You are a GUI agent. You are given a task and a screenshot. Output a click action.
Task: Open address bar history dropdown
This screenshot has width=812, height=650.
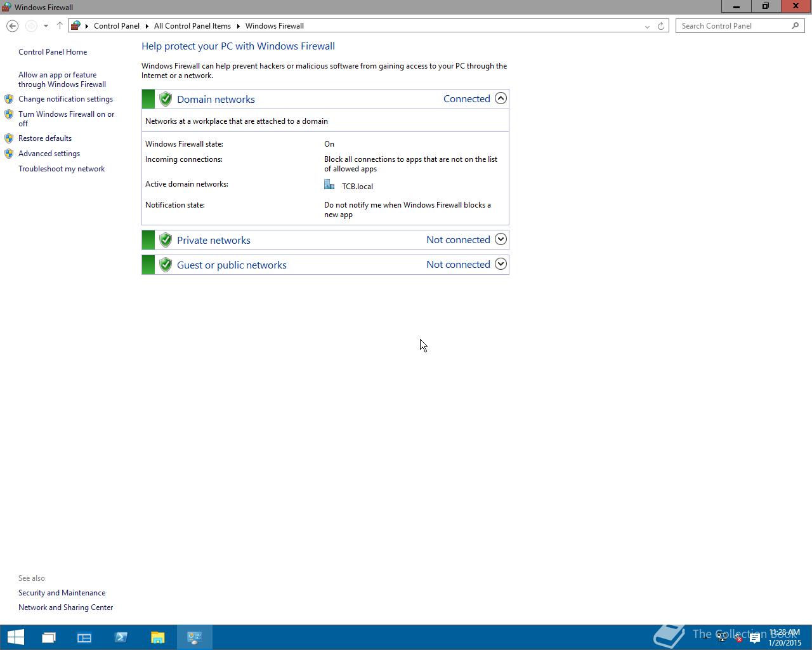pyautogui.click(x=647, y=26)
